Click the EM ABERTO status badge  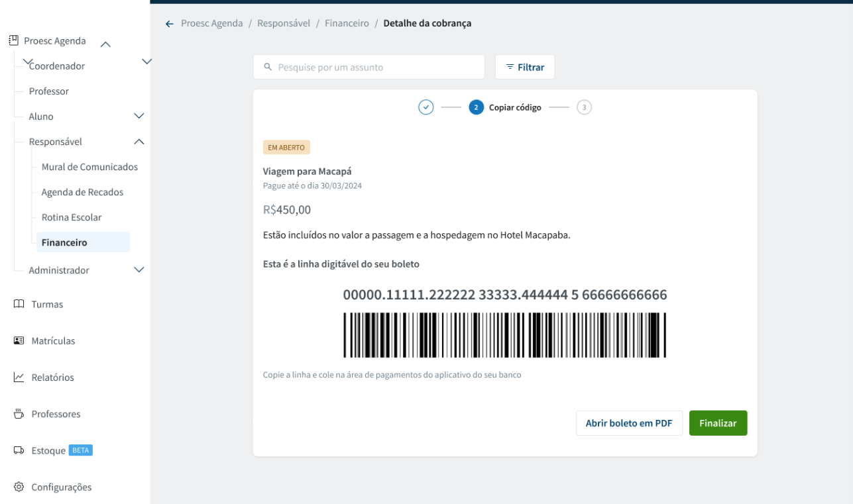286,147
